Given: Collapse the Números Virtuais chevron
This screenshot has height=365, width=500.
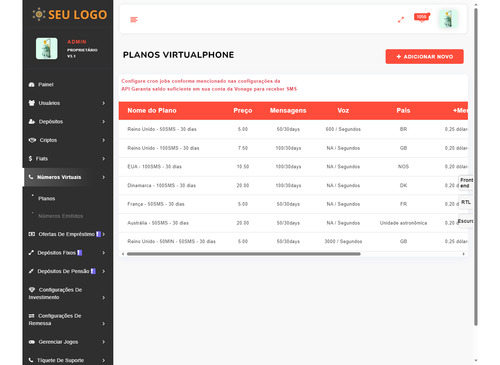Looking at the screenshot, I should click(104, 177).
